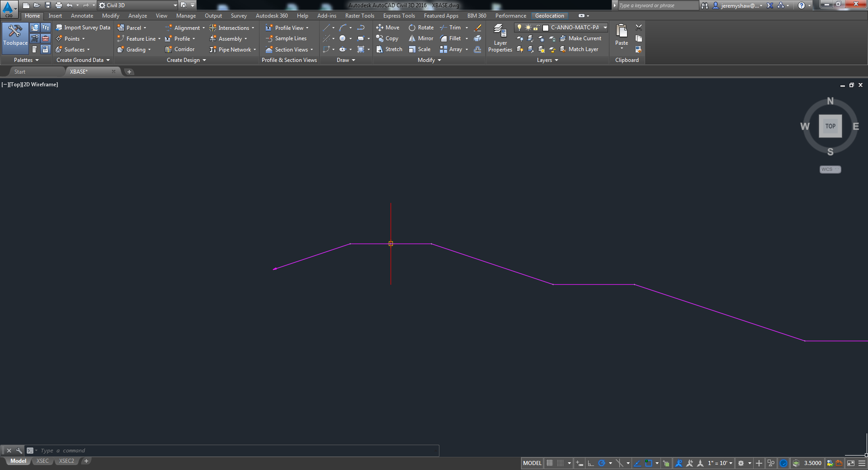Select the Move tool

(388, 28)
